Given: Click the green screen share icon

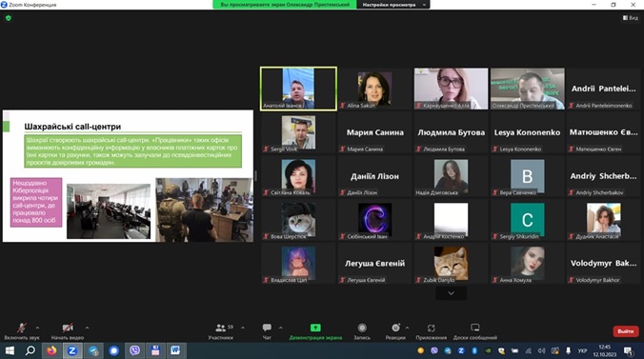Looking at the screenshot, I should (315, 328).
